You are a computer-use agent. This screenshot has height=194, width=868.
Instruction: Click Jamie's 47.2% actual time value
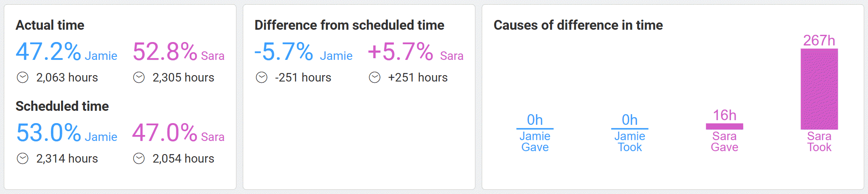(48, 52)
